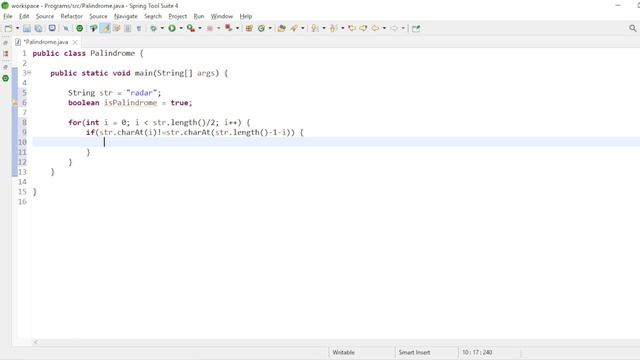This screenshot has height=360, width=640.
Task: Click the Coverage run icon
Action: 191,28
